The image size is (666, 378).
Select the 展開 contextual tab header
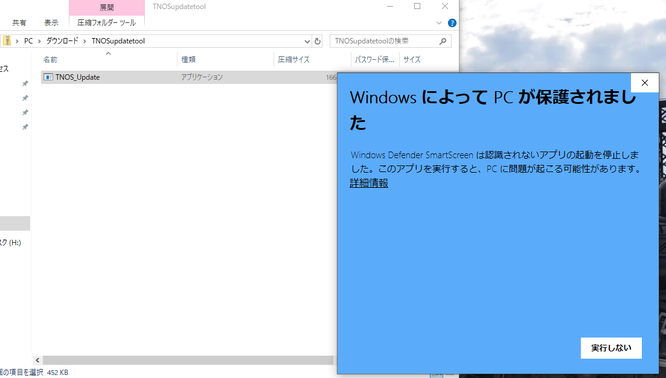(107, 7)
